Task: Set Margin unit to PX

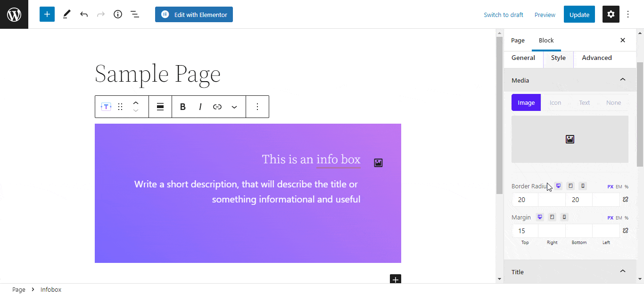Action: (x=611, y=218)
